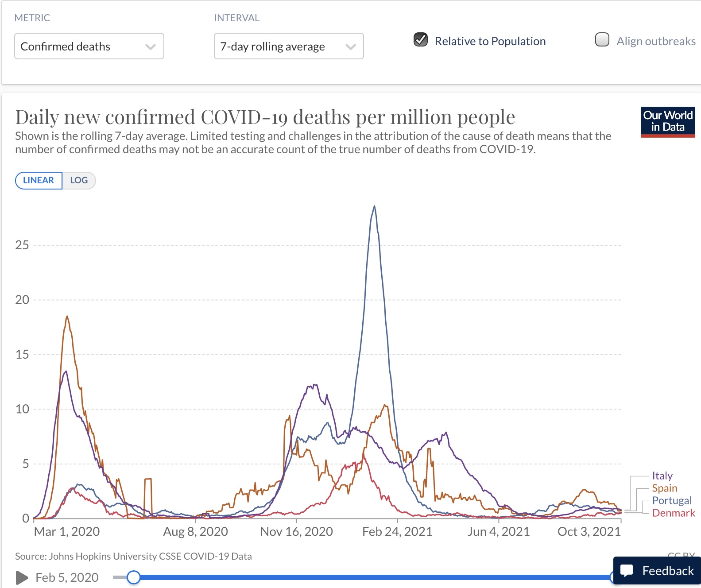Enable the Align outbreaks checkbox
This screenshot has width=701, height=588.
tap(602, 40)
